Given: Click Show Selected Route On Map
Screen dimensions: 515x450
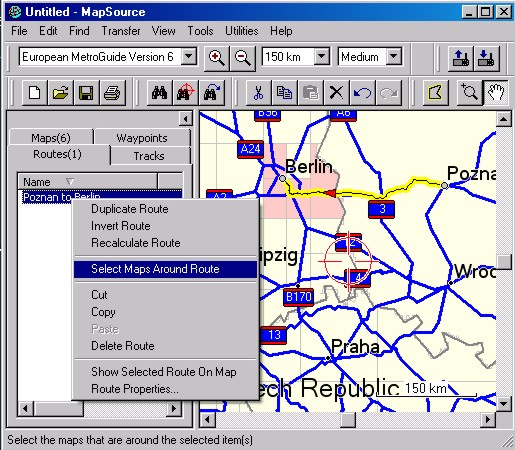Looking at the screenshot, I should coord(164,372).
